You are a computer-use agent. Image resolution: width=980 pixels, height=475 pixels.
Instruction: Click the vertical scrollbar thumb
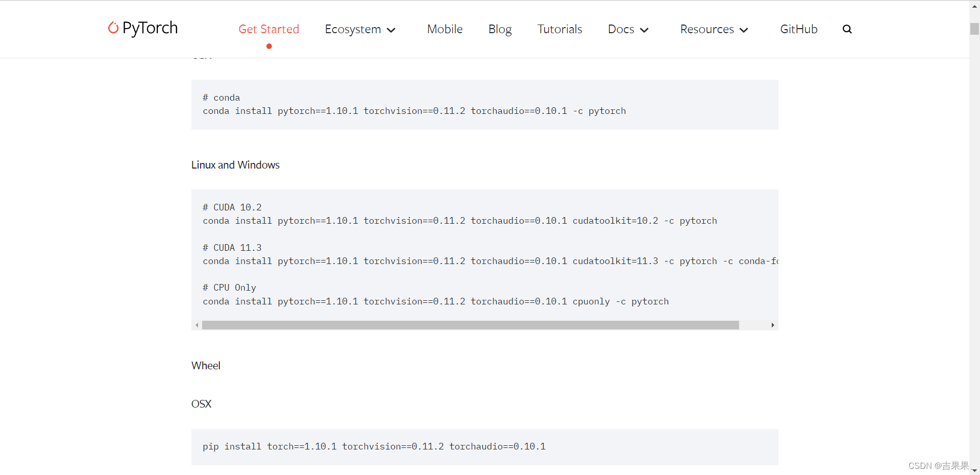coord(974,29)
